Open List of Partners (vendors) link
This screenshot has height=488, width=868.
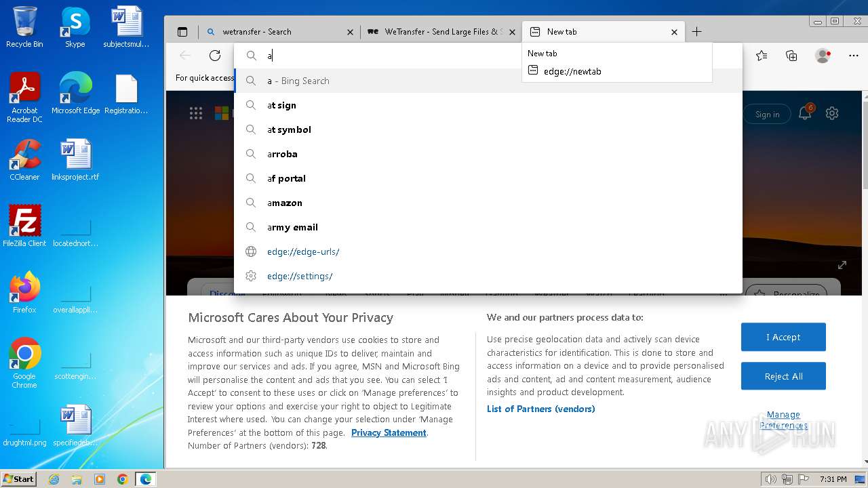tap(540, 409)
